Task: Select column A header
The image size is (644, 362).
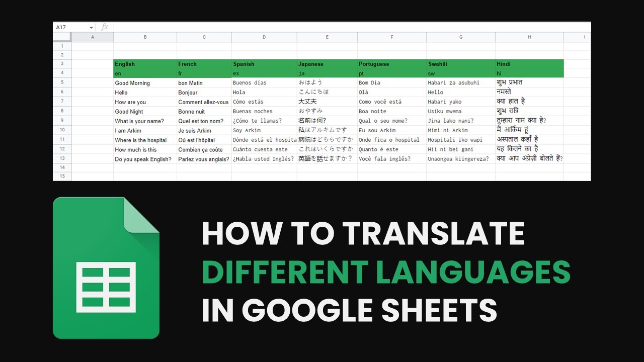Action: (93, 37)
